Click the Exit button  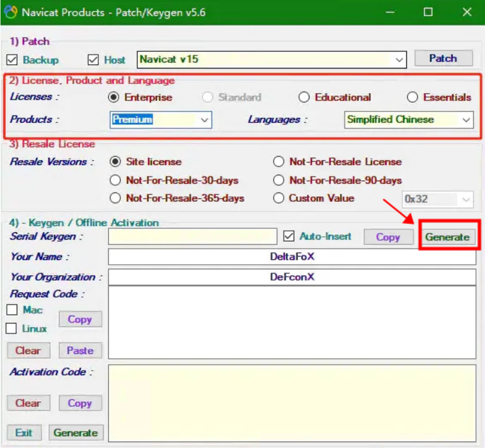coord(24,433)
